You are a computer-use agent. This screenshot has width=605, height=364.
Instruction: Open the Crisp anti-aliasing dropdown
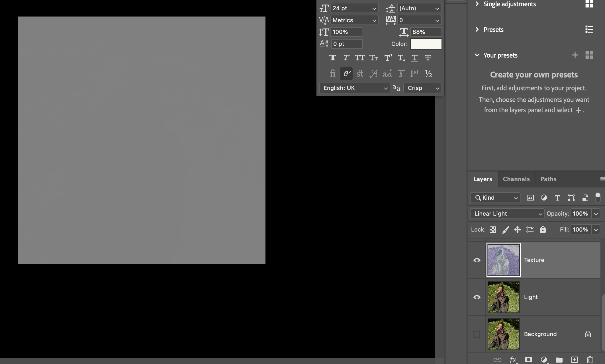(x=422, y=88)
